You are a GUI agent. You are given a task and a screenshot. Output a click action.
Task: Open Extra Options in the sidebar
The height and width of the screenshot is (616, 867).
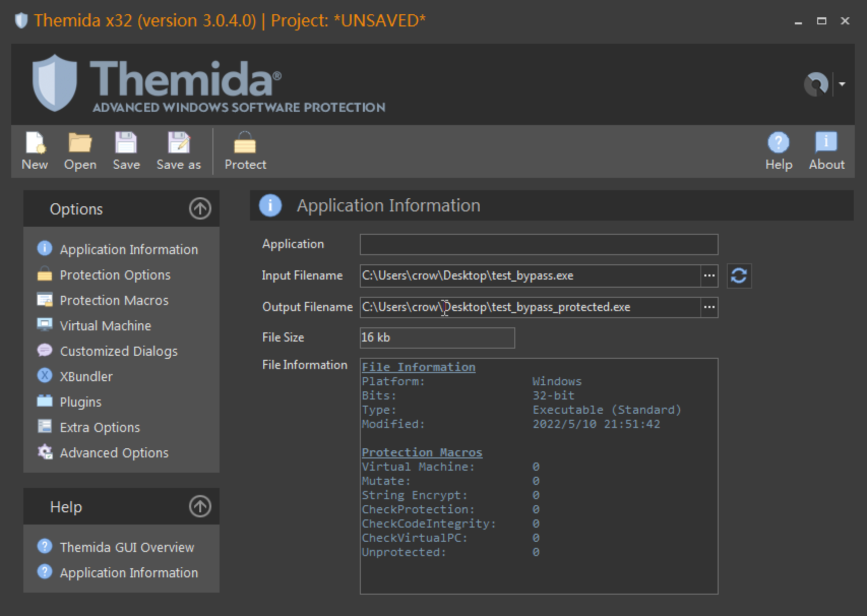click(89, 427)
